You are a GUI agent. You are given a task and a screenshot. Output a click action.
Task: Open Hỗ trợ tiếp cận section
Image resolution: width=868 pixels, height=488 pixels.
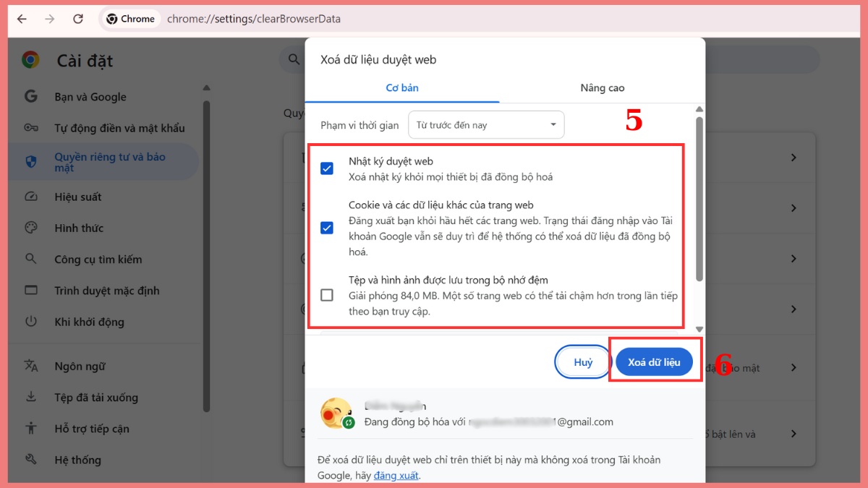(92, 428)
